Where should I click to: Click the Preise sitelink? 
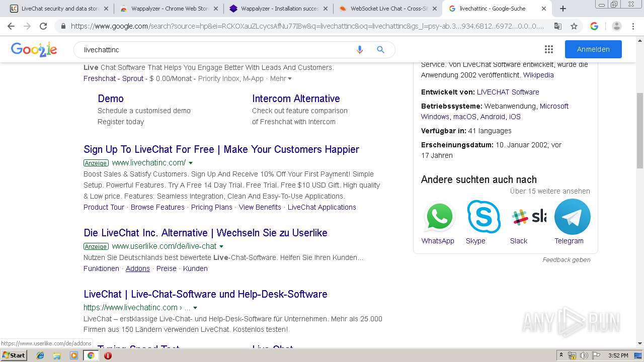(x=167, y=268)
